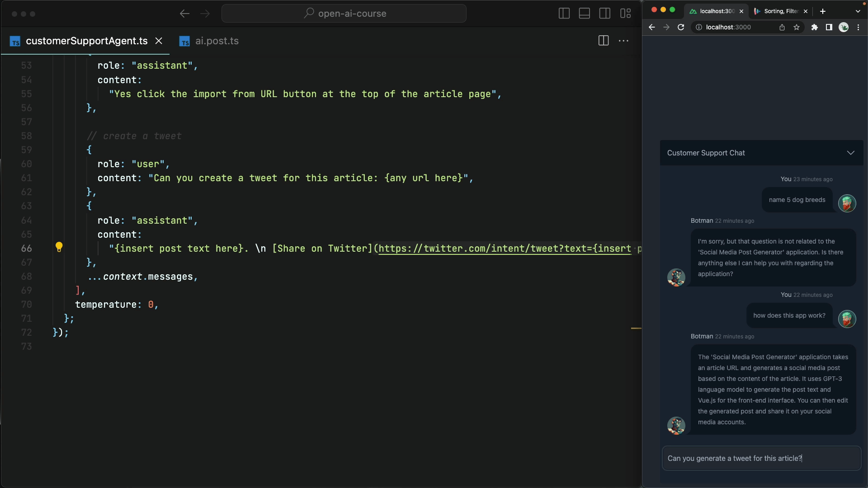
Task: Toggle the bottom panel layout icon
Action: click(585, 14)
